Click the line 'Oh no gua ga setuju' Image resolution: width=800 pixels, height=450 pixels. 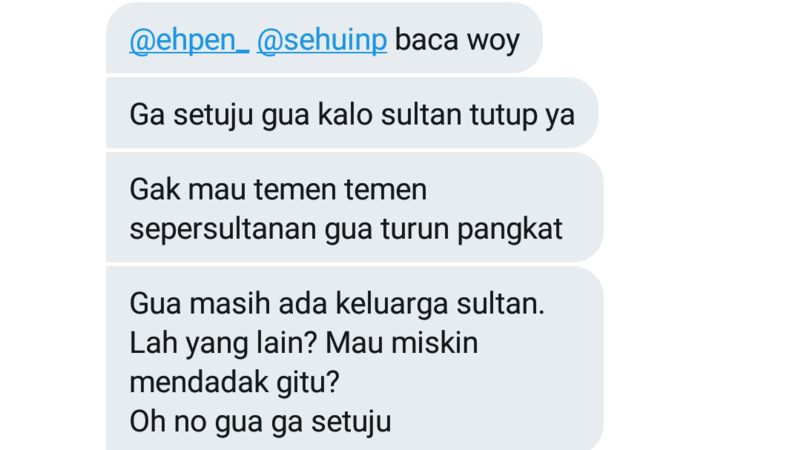coord(260,422)
